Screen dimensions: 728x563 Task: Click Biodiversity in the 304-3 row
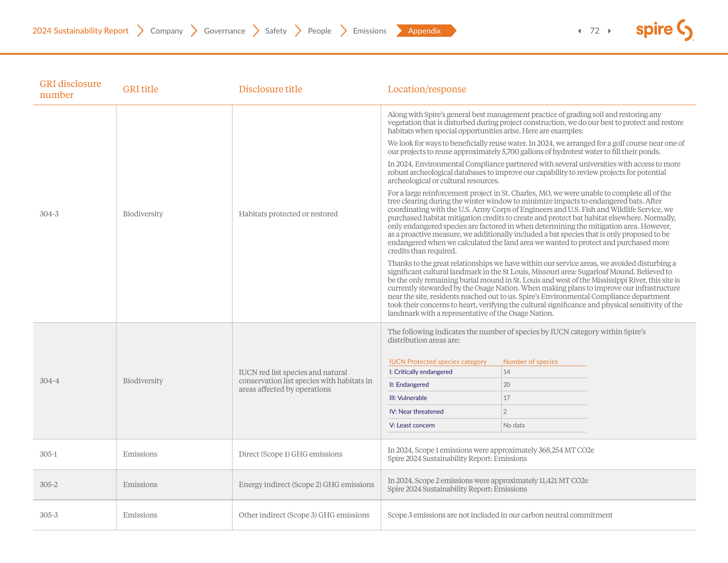143,214
